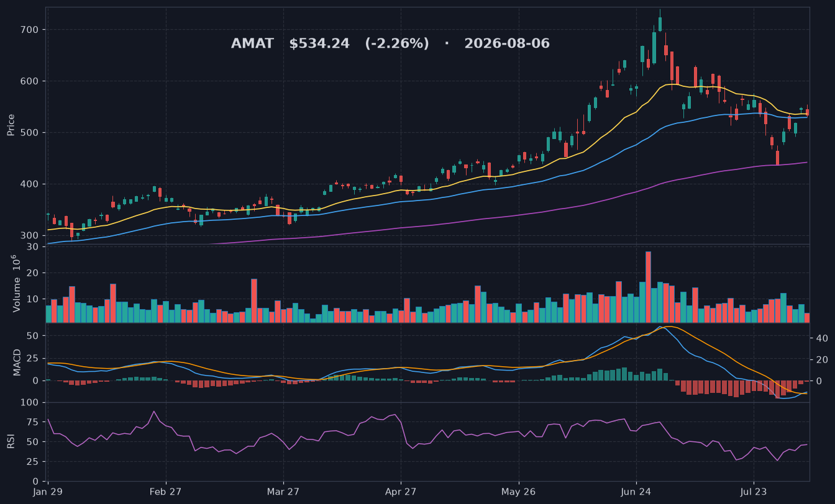The width and height of the screenshot is (835, 504).
Task: Click the Jun 24 date label
Action: pyautogui.click(x=636, y=492)
